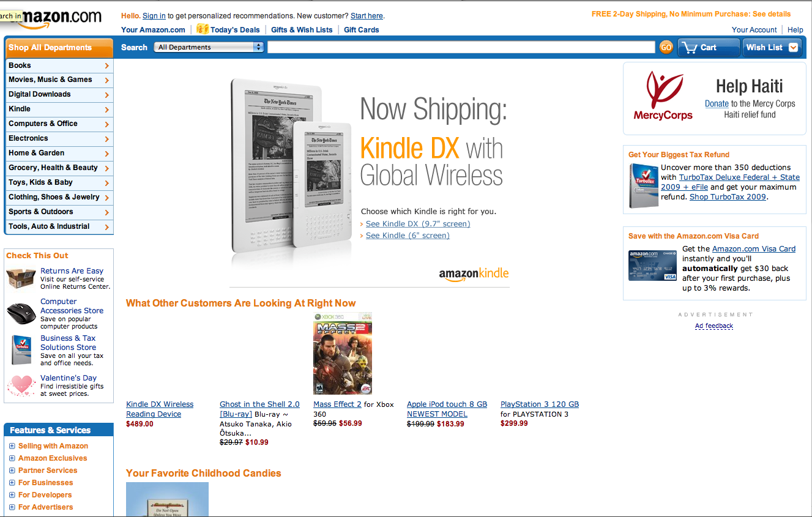Open the Wish List dropdown arrow

pos(794,47)
